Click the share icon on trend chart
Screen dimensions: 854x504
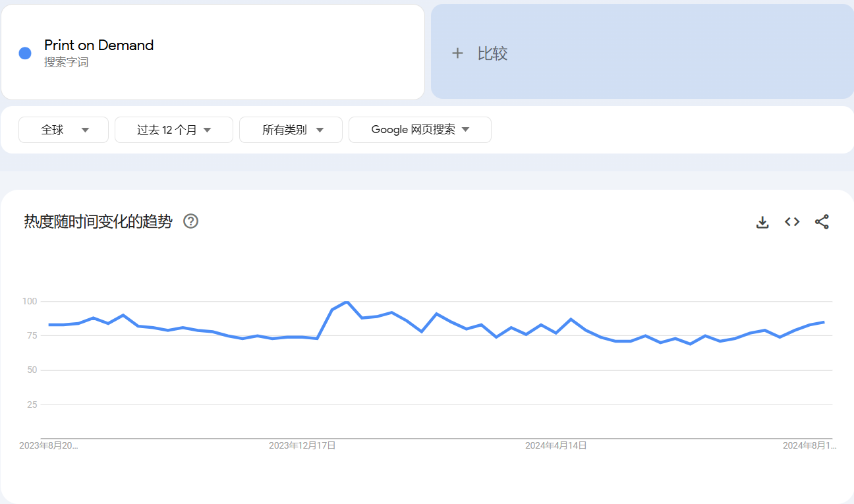[822, 222]
